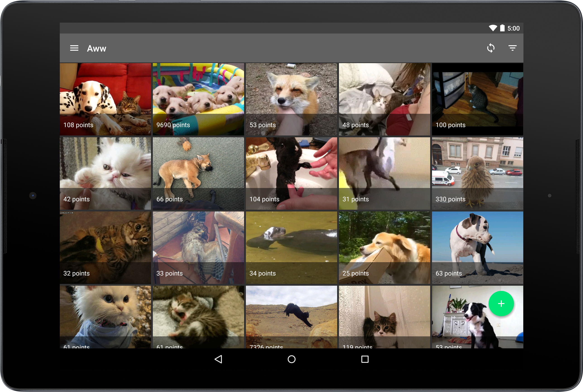Tap the Wi-Fi status icon
Screen dimensions: 583x392
coord(493,28)
